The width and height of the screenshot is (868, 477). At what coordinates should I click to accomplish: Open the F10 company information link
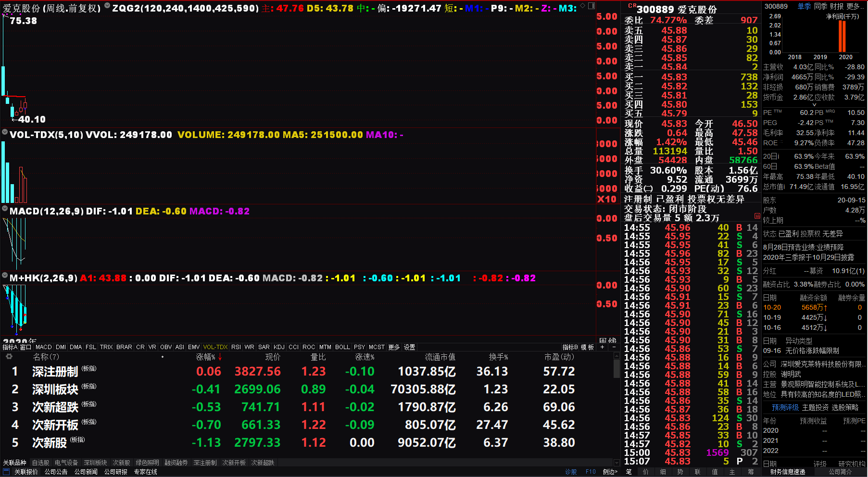(591, 472)
